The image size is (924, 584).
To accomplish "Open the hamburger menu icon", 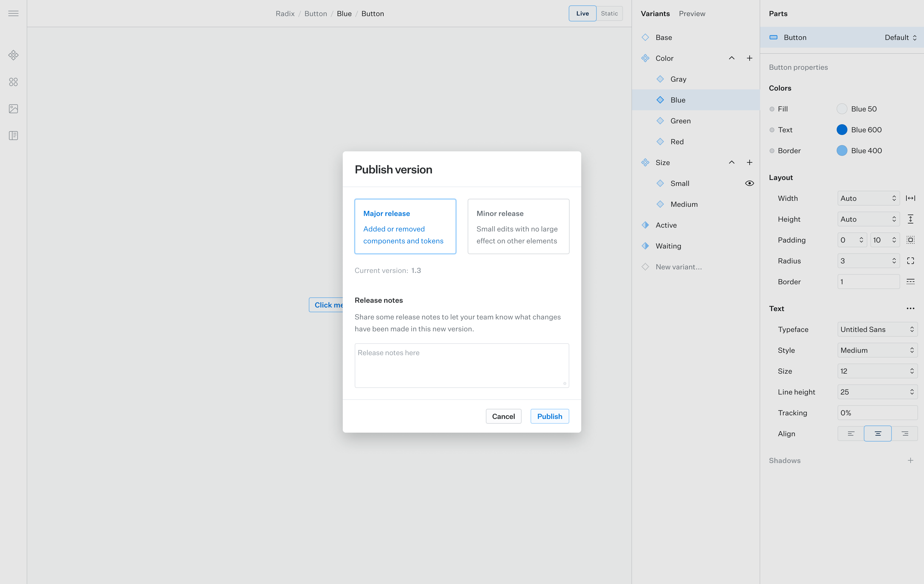I will click(13, 13).
